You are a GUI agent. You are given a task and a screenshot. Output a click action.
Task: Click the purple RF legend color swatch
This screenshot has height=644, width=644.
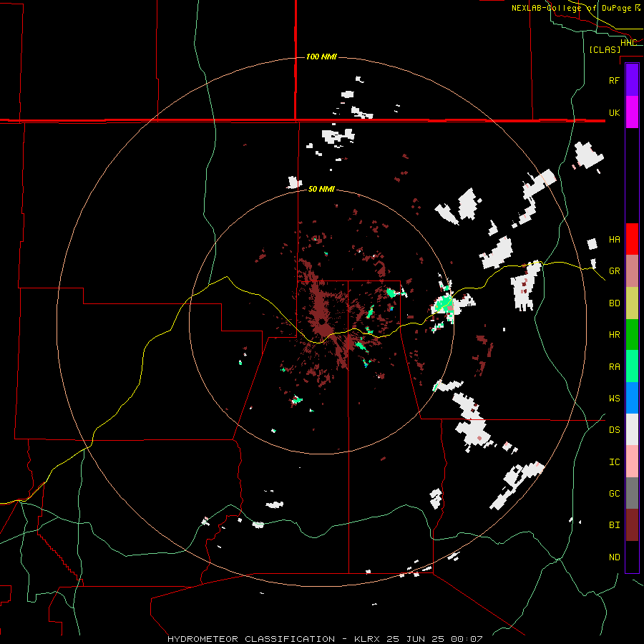[x=632, y=80]
